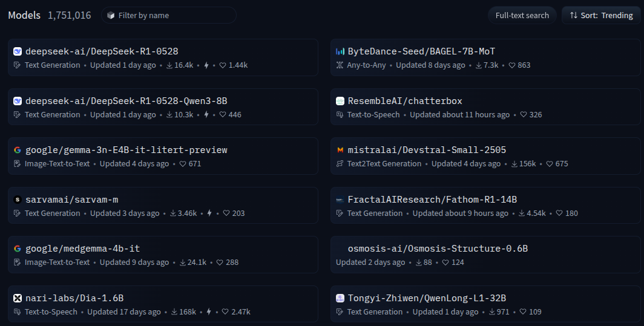Click the Google logo beside gemma-3n-E4B-it-litert-preview
Image resolution: width=644 pixels, height=326 pixels.
(18, 150)
